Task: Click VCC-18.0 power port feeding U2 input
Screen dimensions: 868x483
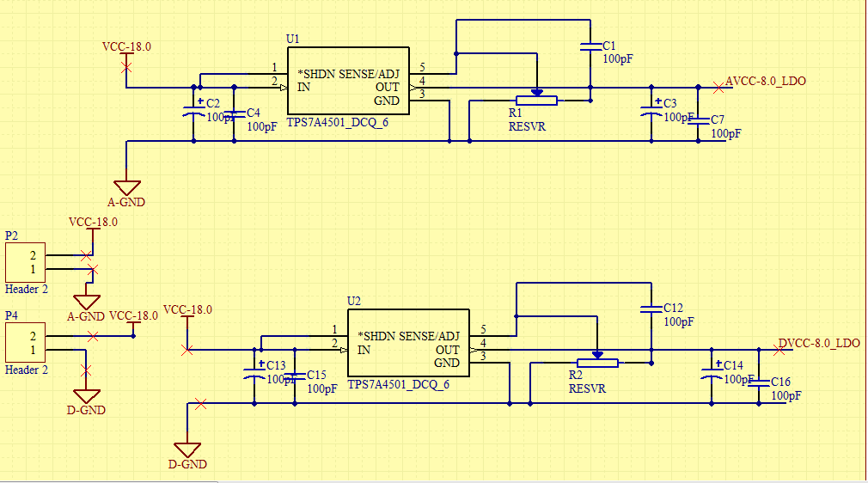Action: 187,310
